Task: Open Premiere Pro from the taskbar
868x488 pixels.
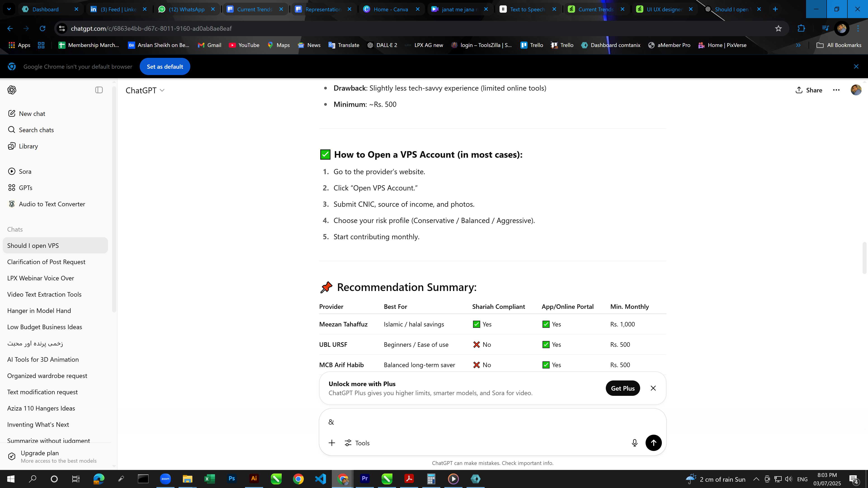Action: click(x=365, y=479)
